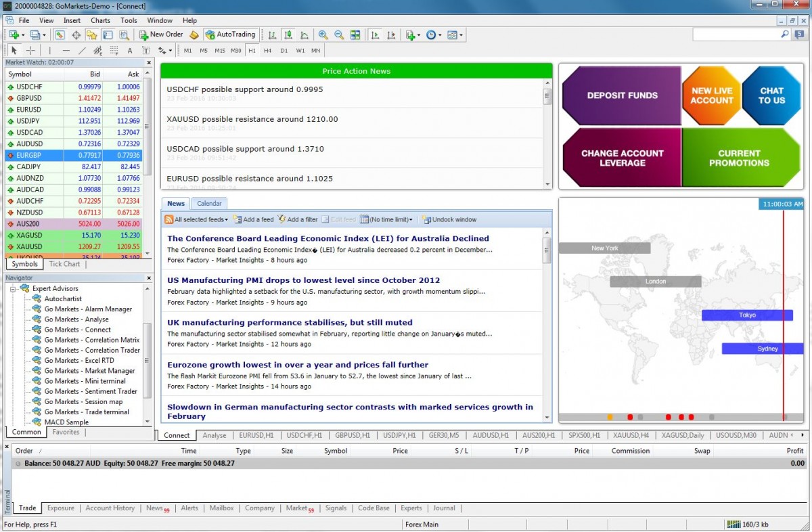
Task: Toggle the AutoTrading button
Action: pos(231,35)
